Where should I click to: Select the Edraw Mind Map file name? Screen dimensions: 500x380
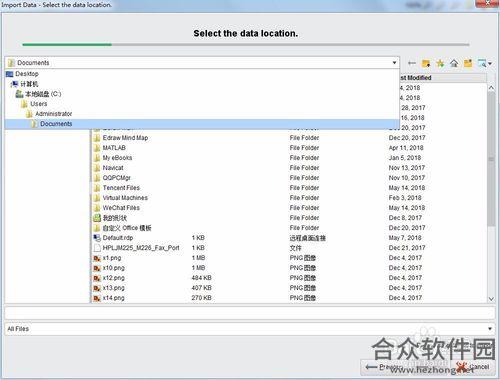[x=125, y=138]
